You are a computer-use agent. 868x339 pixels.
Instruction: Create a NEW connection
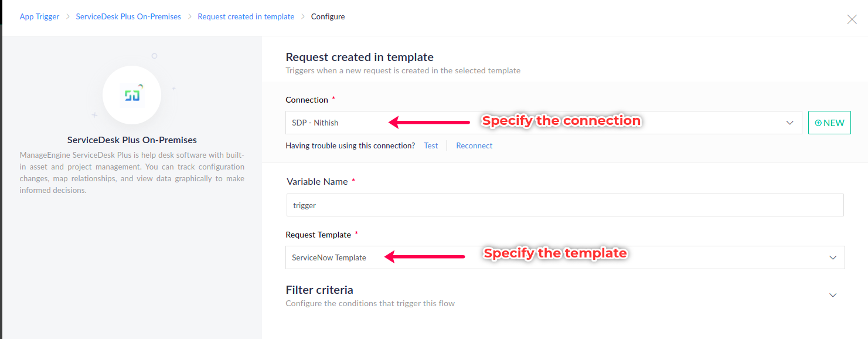pos(829,123)
